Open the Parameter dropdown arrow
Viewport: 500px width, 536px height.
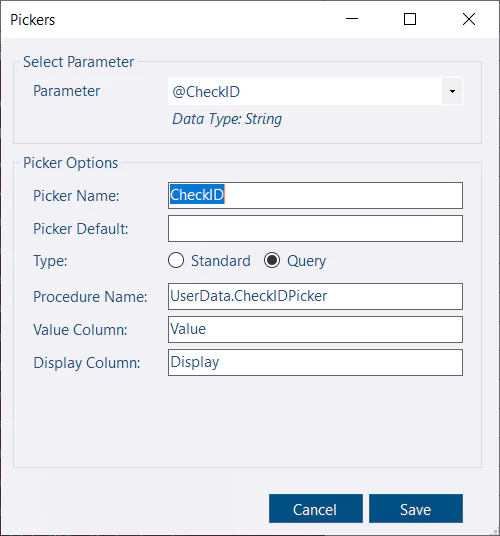(x=452, y=91)
